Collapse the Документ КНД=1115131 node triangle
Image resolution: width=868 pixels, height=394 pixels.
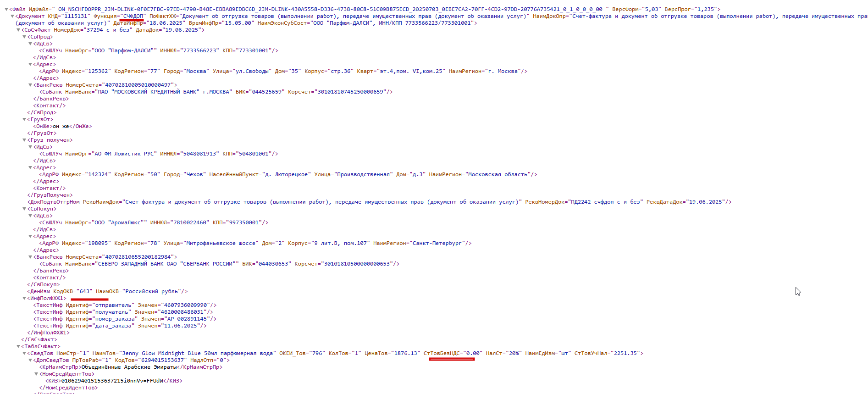tap(12, 16)
